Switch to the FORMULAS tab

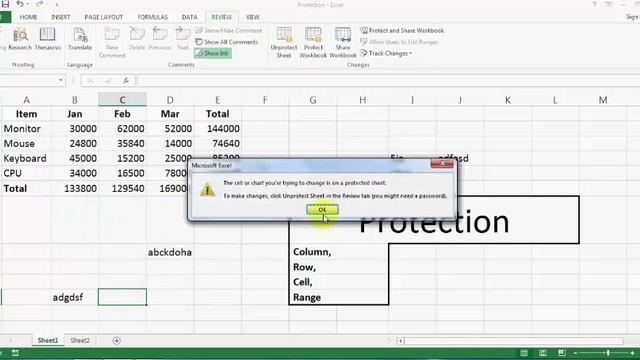[153, 17]
